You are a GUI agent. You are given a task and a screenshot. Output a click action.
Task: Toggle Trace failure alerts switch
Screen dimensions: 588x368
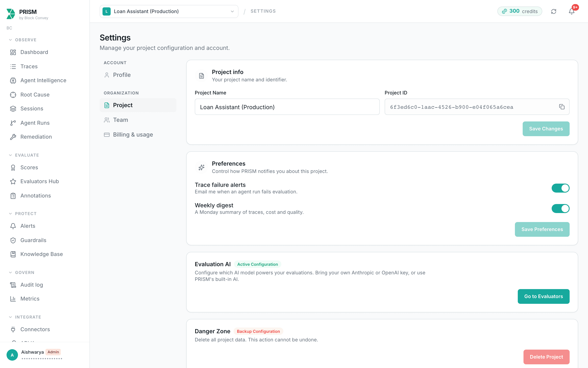pos(560,188)
